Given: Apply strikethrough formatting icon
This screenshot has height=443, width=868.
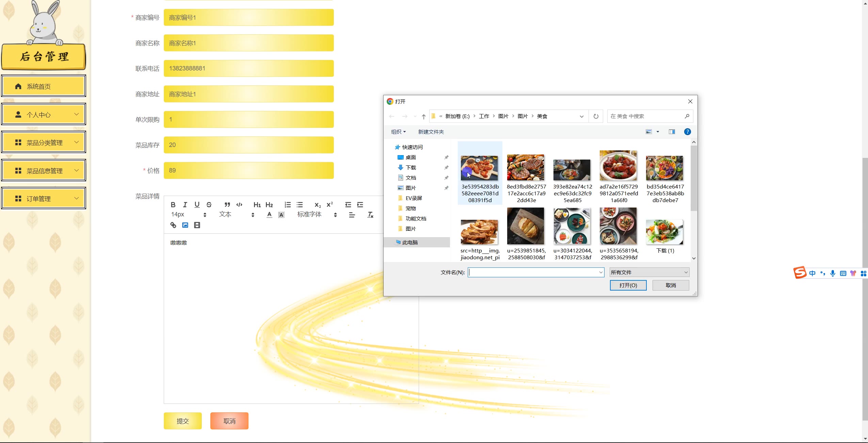Looking at the screenshot, I should point(209,204).
